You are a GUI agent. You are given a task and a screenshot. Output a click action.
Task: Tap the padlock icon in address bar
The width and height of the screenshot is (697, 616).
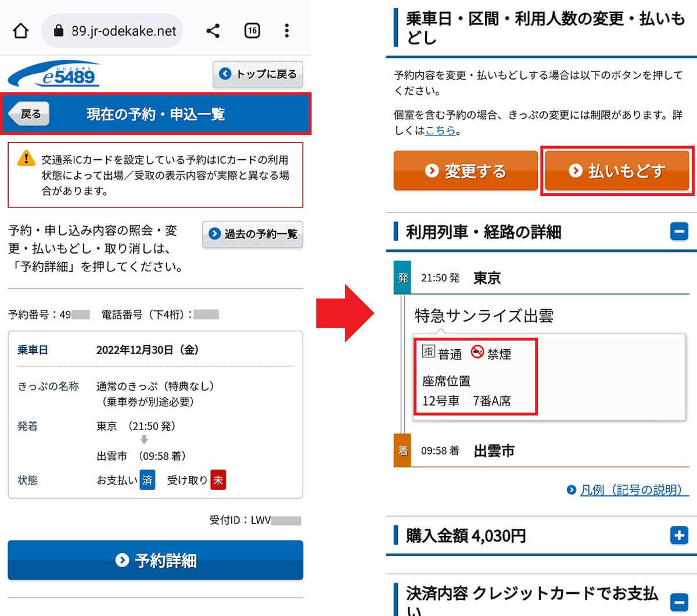(x=58, y=31)
